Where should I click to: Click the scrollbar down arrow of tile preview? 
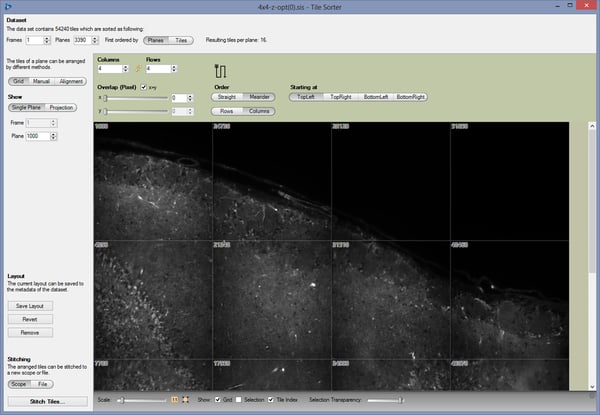(x=592, y=387)
